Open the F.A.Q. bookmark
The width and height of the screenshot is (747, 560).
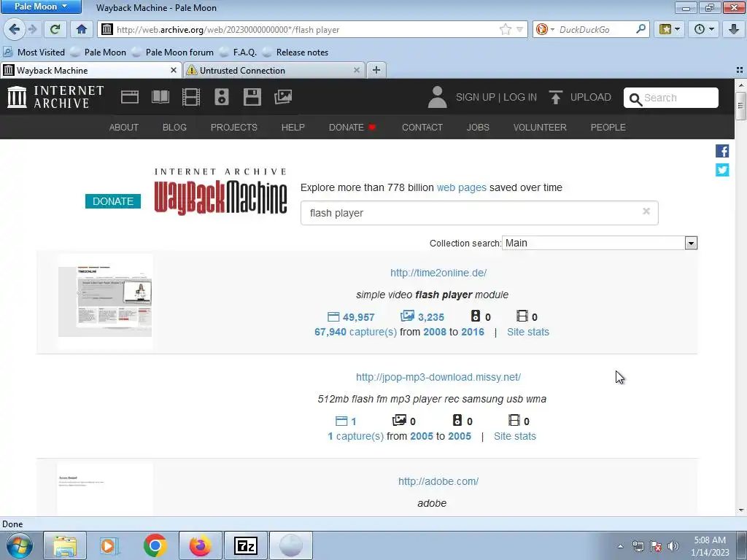pos(239,52)
